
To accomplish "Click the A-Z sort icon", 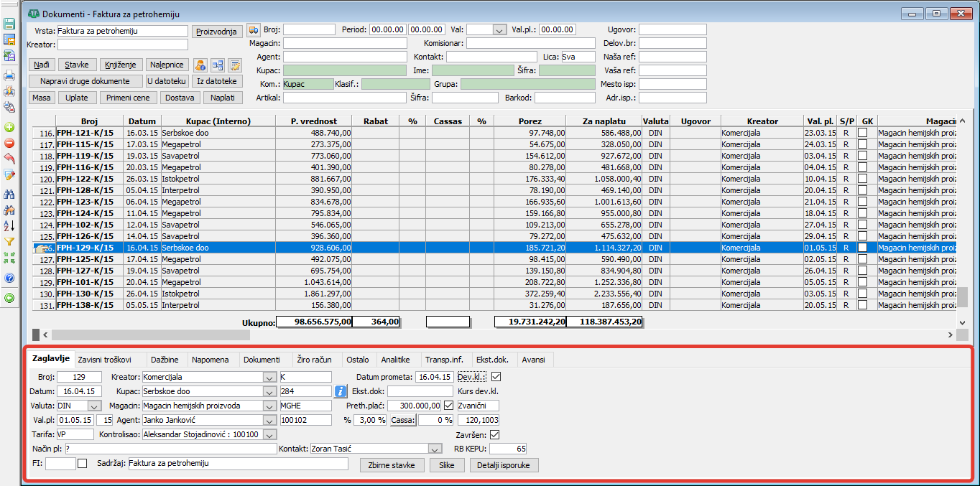I will pyautogui.click(x=9, y=225).
